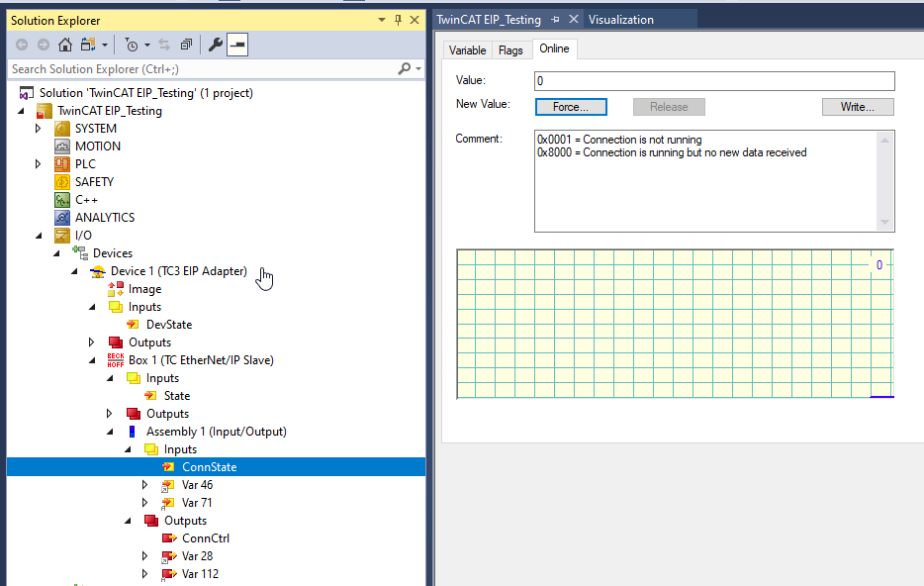Click the Search Solution Explorer input box
The width and height of the screenshot is (924, 586).
click(x=204, y=69)
